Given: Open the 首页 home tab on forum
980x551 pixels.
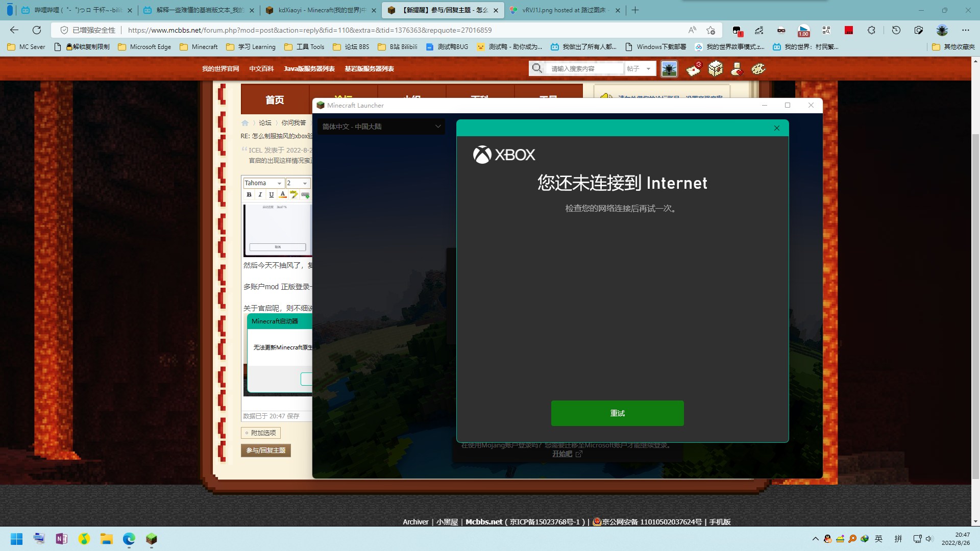Looking at the screenshot, I should click(x=275, y=100).
